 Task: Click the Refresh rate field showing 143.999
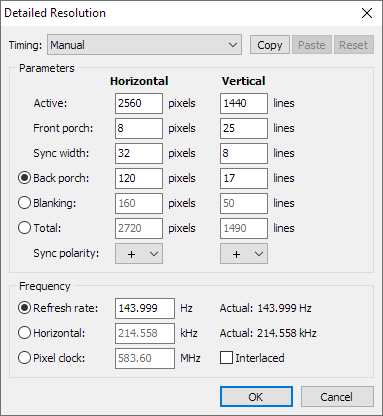click(145, 308)
